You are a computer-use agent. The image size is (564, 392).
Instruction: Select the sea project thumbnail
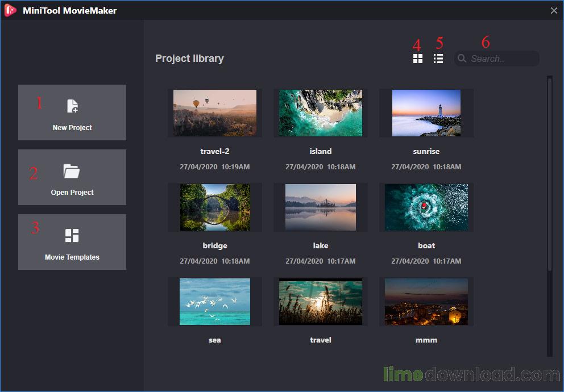[215, 301]
